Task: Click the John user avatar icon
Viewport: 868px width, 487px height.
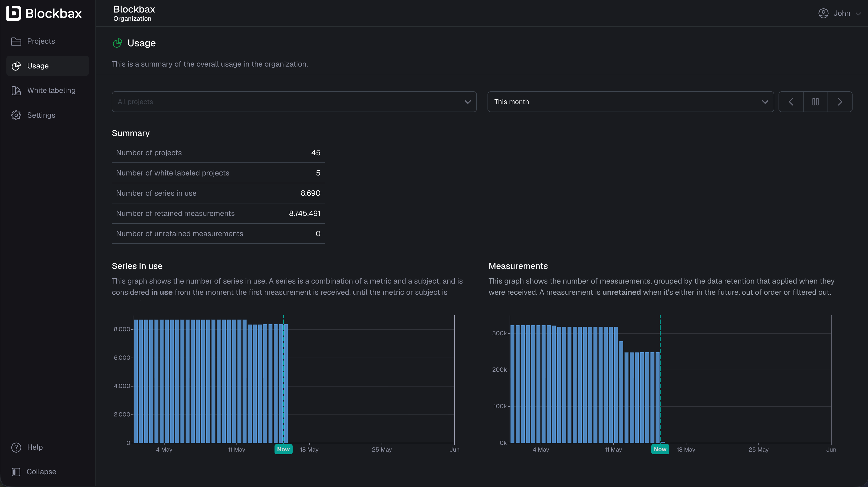Action: (823, 13)
